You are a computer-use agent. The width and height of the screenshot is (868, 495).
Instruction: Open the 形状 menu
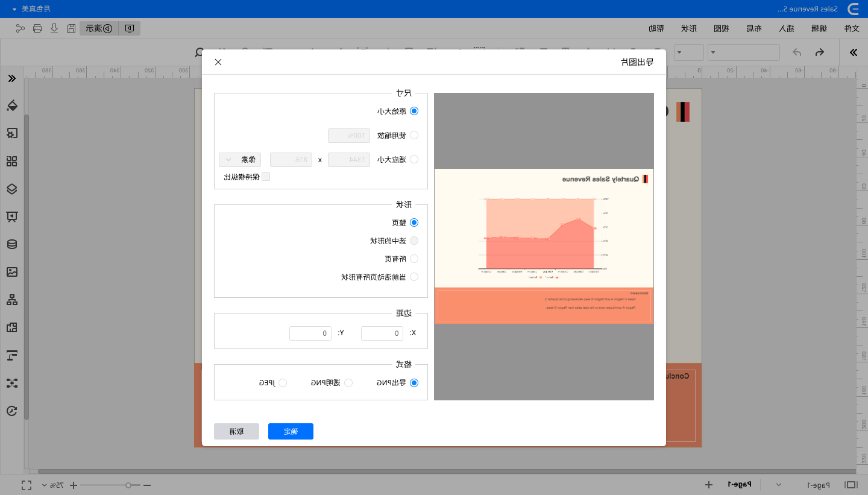689,28
